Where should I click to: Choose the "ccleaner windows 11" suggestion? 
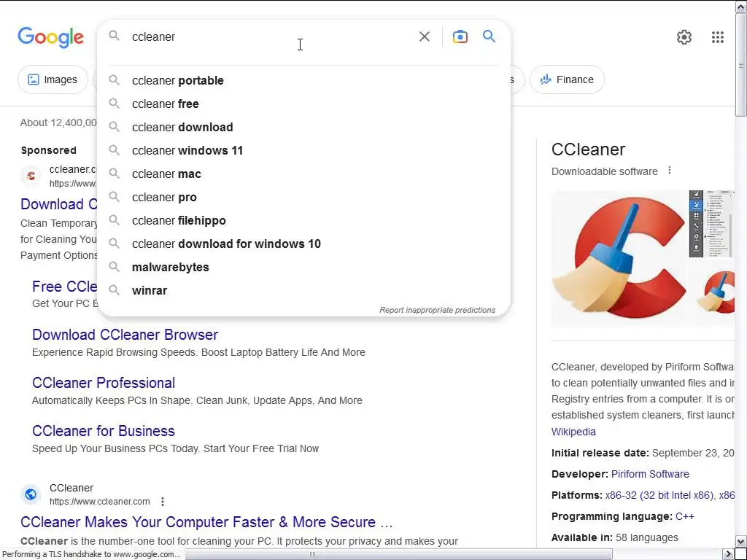coord(187,150)
